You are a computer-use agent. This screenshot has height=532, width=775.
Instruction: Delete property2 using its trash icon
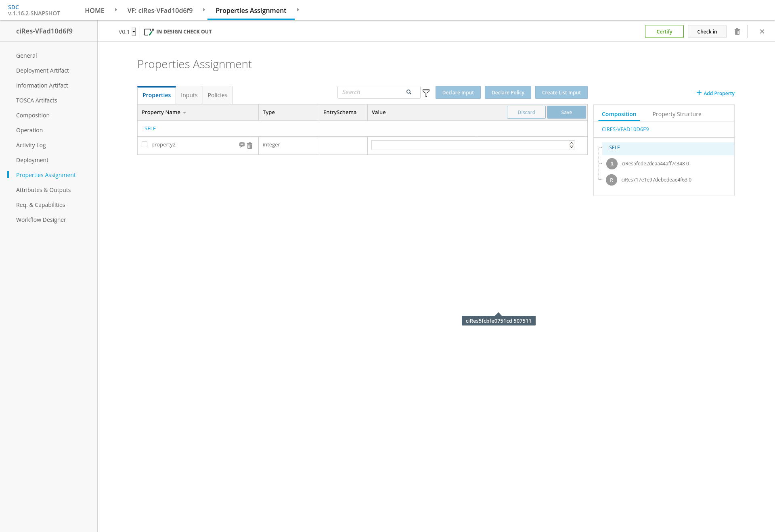click(x=249, y=146)
